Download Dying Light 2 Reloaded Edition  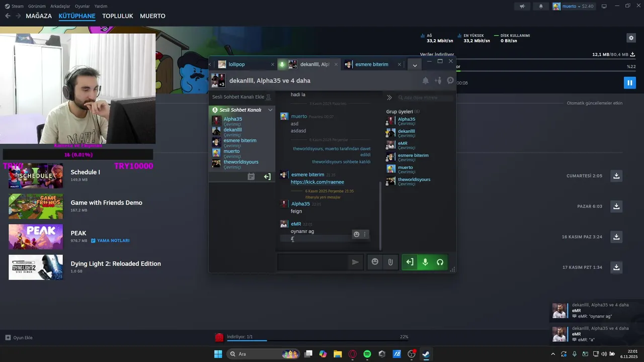tap(616, 267)
